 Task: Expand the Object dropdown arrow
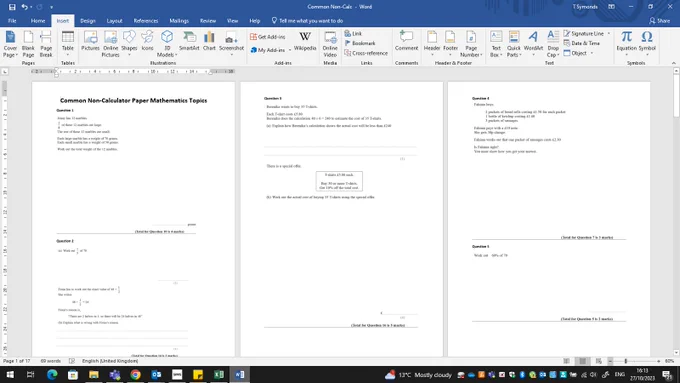592,53
